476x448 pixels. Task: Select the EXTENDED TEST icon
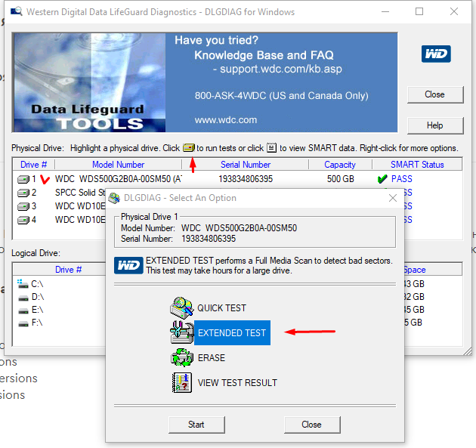click(x=182, y=332)
